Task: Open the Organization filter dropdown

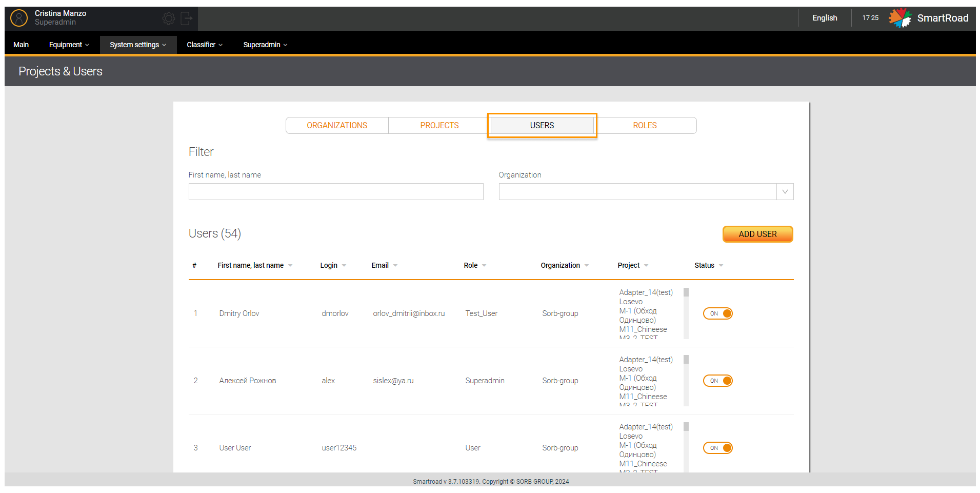Action: [785, 192]
